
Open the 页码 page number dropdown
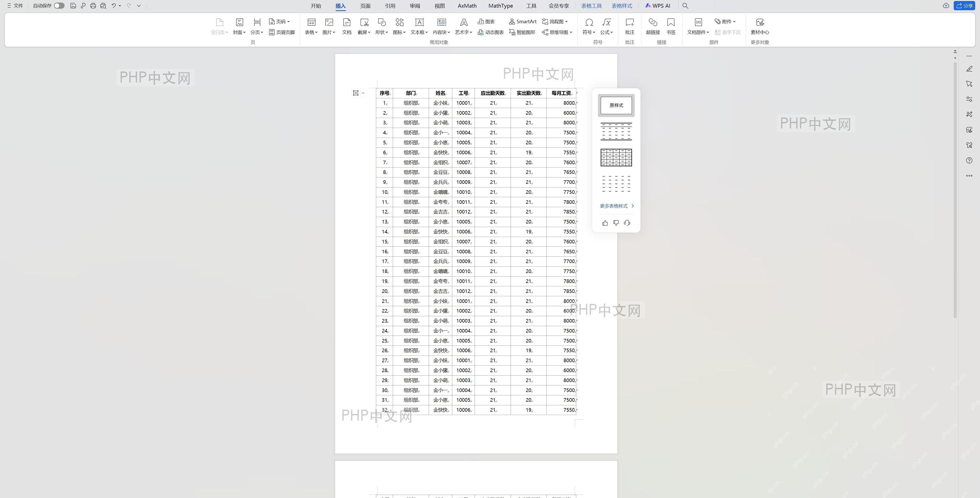coord(280,22)
